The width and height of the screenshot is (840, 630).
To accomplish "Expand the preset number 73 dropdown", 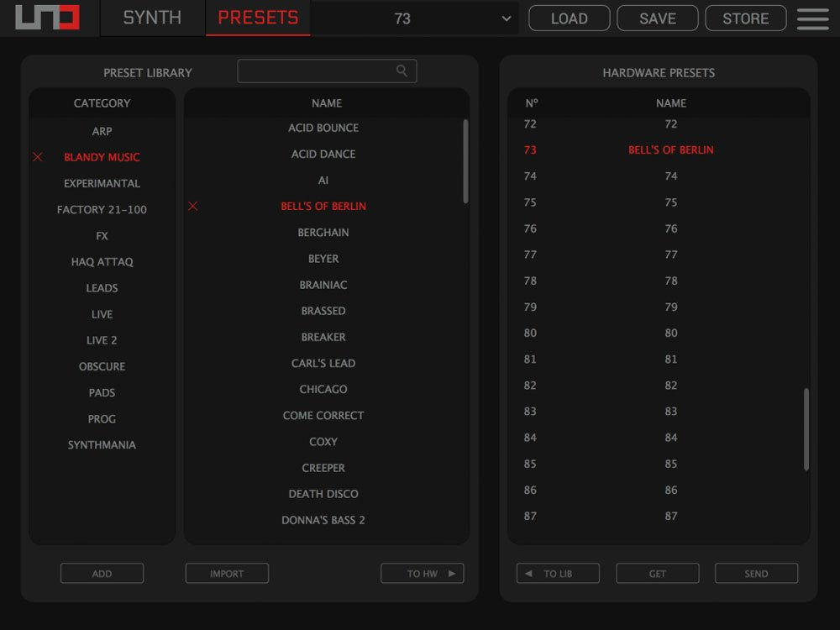I will [506, 18].
